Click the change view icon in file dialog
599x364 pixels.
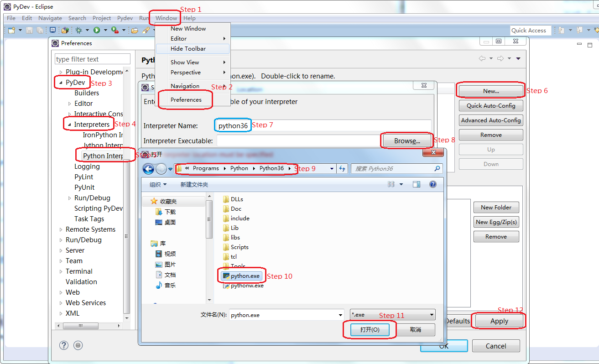391,184
